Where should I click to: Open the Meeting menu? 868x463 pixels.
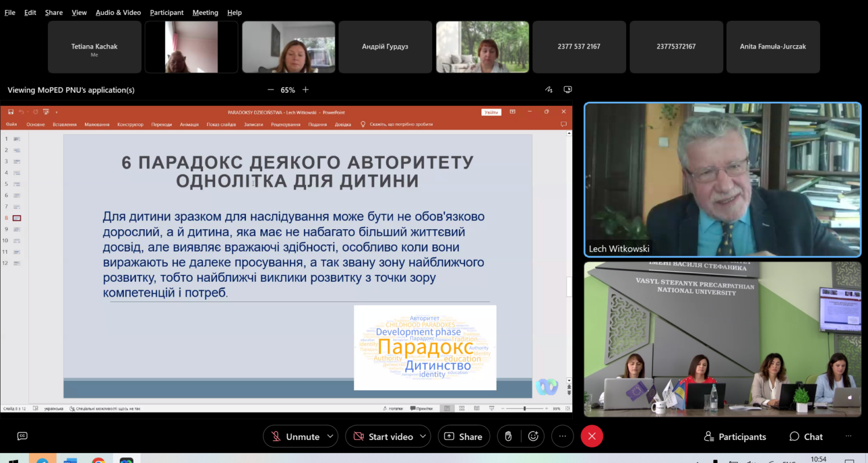click(x=205, y=12)
